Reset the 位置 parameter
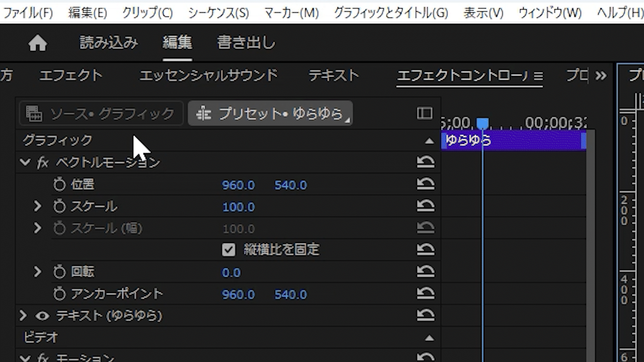644x362 pixels. (x=426, y=184)
